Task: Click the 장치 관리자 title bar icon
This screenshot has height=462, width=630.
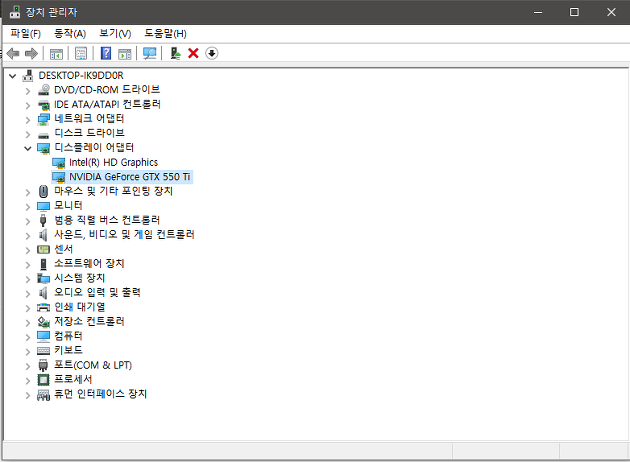Action: click(15, 12)
